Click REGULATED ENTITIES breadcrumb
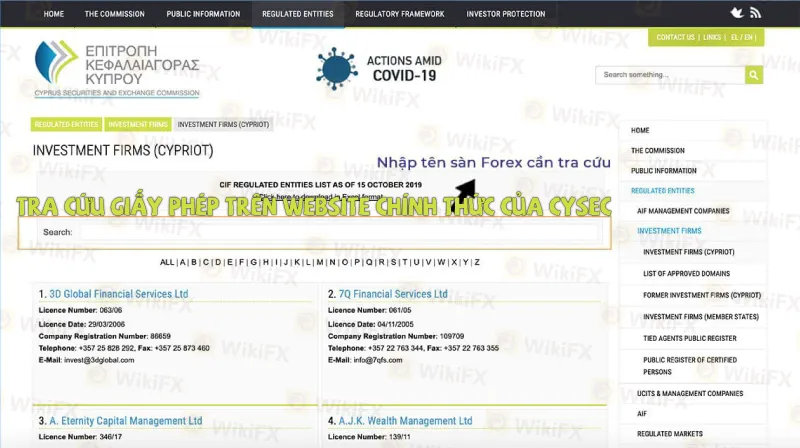This screenshot has height=448, width=800. pos(66,125)
